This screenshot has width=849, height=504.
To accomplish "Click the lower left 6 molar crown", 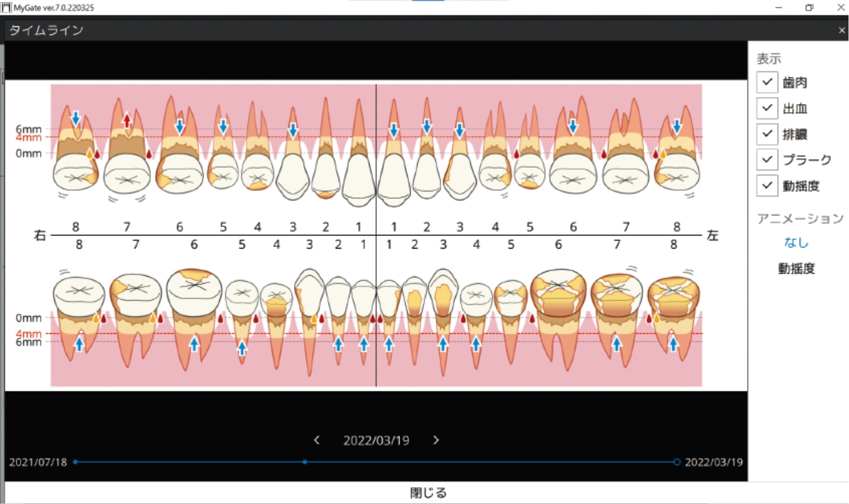I will [x=558, y=292].
